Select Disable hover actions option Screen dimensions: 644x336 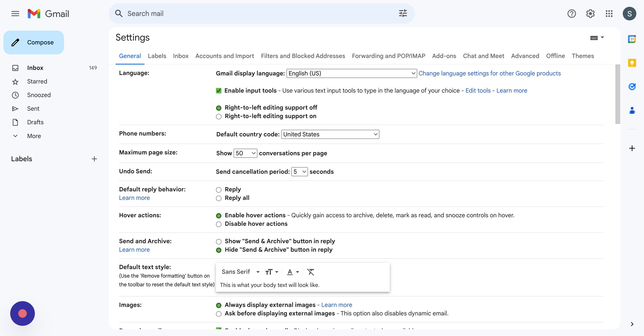click(x=219, y=224)
